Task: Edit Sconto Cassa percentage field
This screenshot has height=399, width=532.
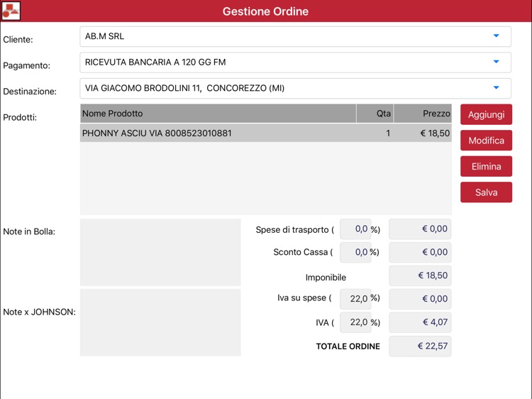Action: 355,252
